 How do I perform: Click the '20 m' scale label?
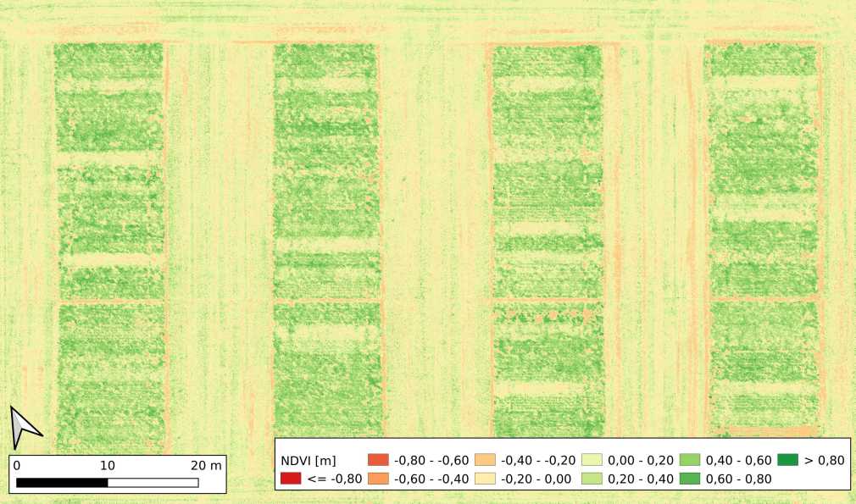(206, 465)
